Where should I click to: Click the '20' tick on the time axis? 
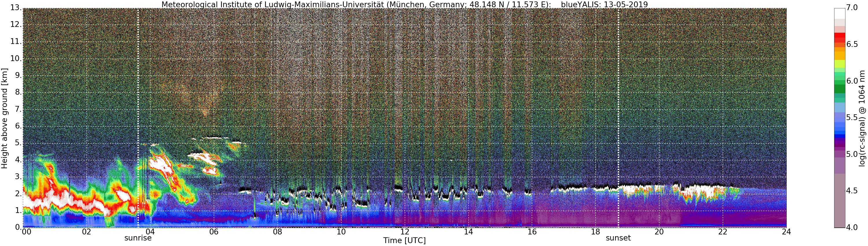[x=659, y=232]
